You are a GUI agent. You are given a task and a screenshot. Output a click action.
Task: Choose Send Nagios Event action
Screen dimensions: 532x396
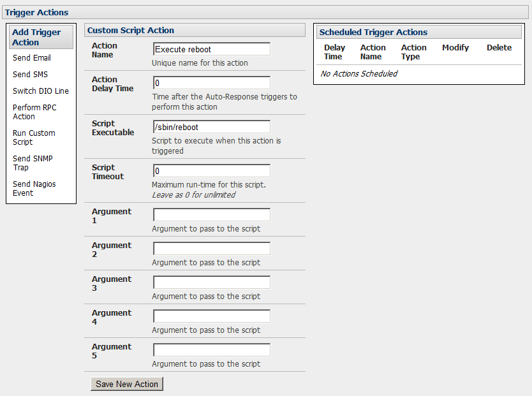pyautogui.click(x=34, y=189)
